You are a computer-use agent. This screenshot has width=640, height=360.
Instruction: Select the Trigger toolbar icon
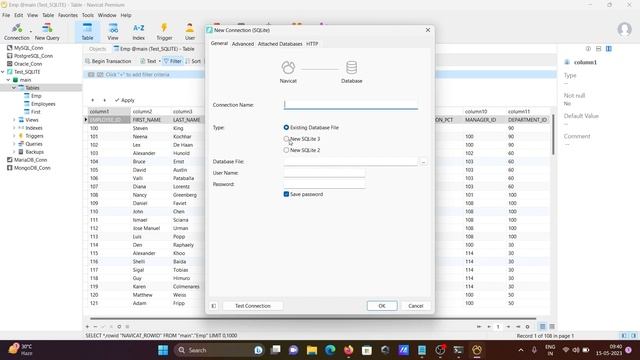coord(164,31)
